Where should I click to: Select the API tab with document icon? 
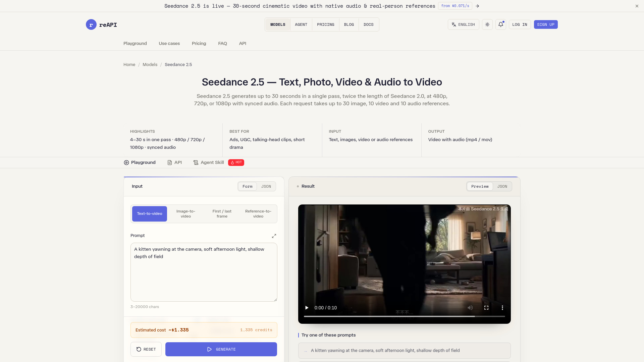coord(174,163)
